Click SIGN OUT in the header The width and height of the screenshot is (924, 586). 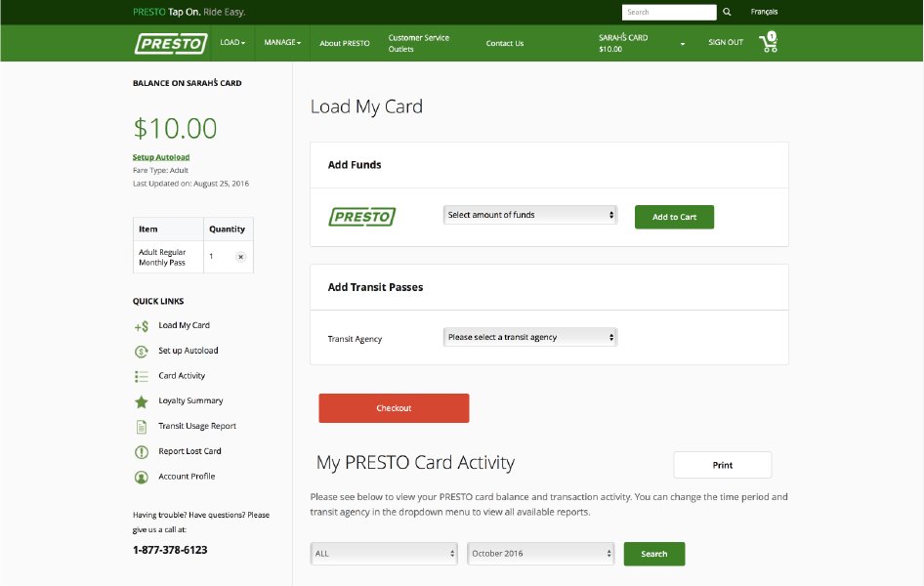click(x=726, y=42)
